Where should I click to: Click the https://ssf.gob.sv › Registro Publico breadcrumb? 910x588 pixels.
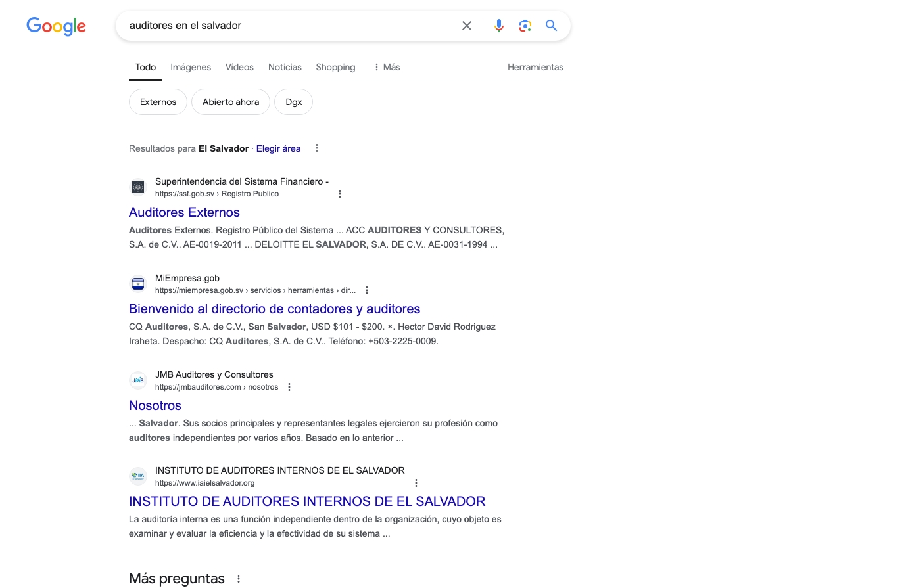(x=217, y=194)
